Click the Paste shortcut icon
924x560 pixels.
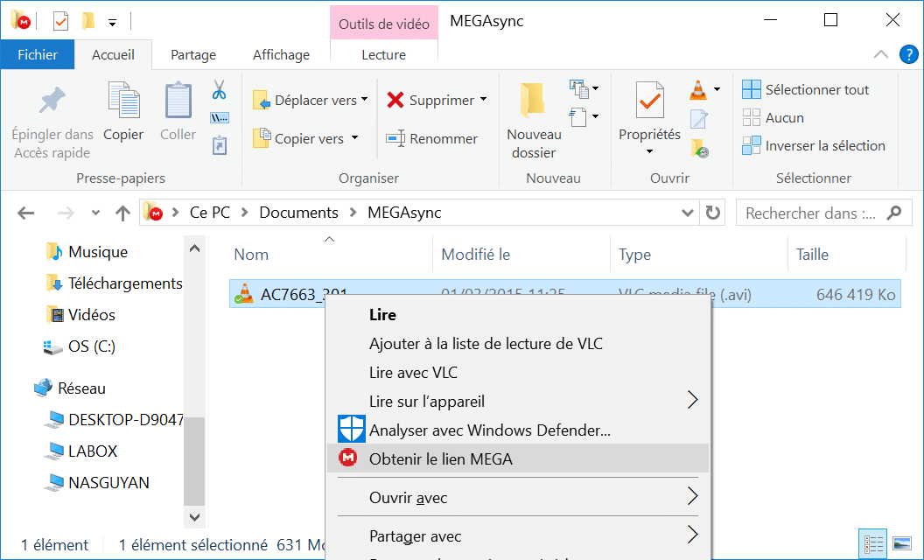[x=220, y=145]
